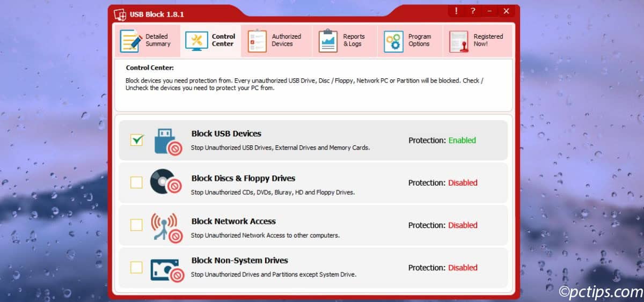Click the USB drive block icon
This screenshot has height=302, width=644.
168,141
